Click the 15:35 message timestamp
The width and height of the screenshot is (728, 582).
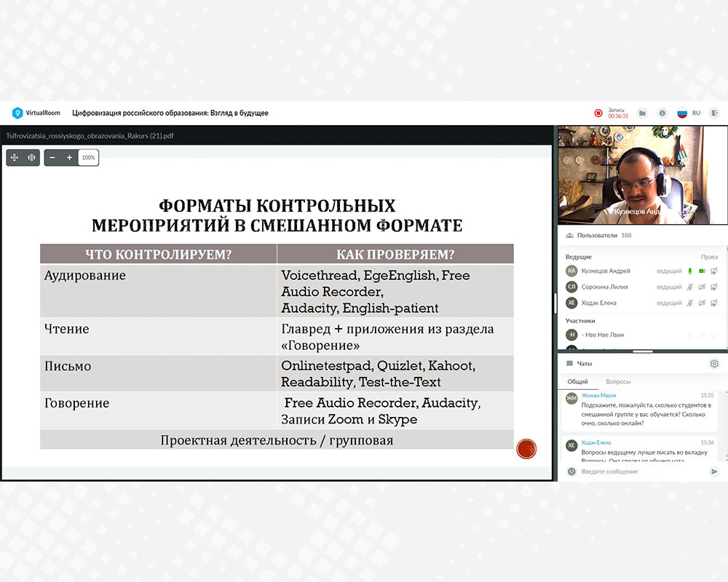(x=707, y=396)
